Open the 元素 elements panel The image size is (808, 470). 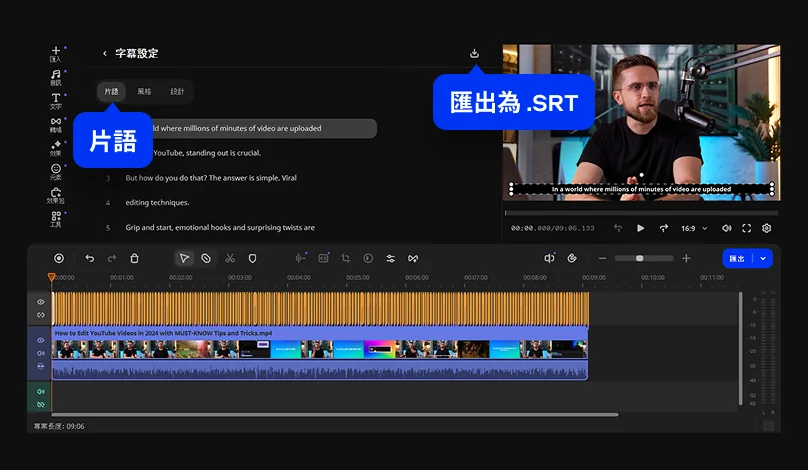[x=56, y=171]
